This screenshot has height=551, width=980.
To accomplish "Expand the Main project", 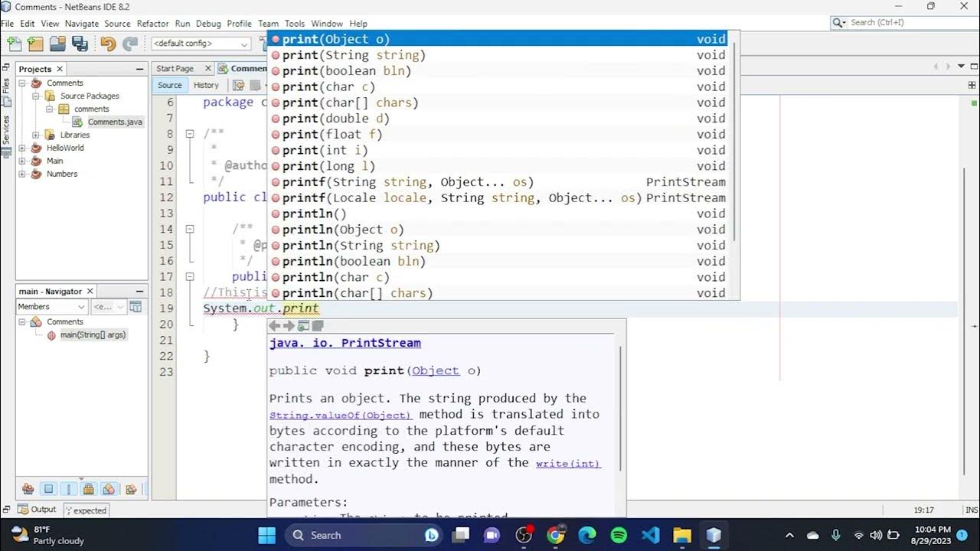I will 22,161.
